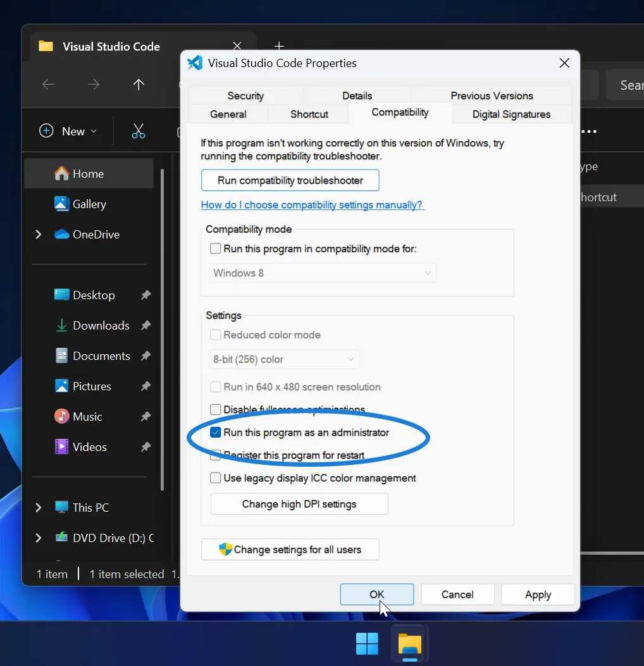Click '1 item selected' in status bar
The height and width of the screenshot is (666, 644).
pyautogui.click(x=127, y=574)
